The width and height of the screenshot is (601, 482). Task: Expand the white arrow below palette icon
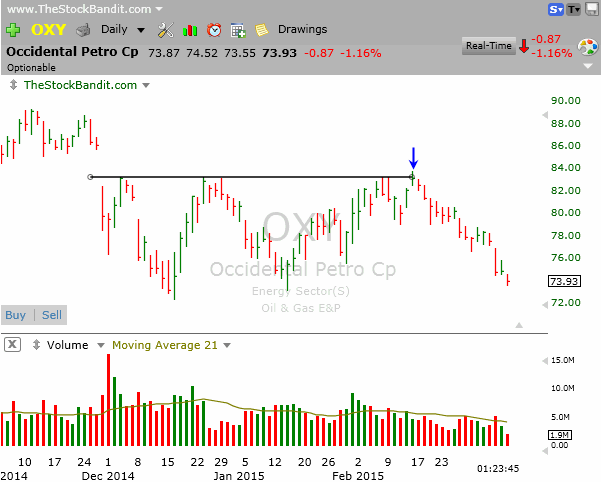[x=588, y=66]
